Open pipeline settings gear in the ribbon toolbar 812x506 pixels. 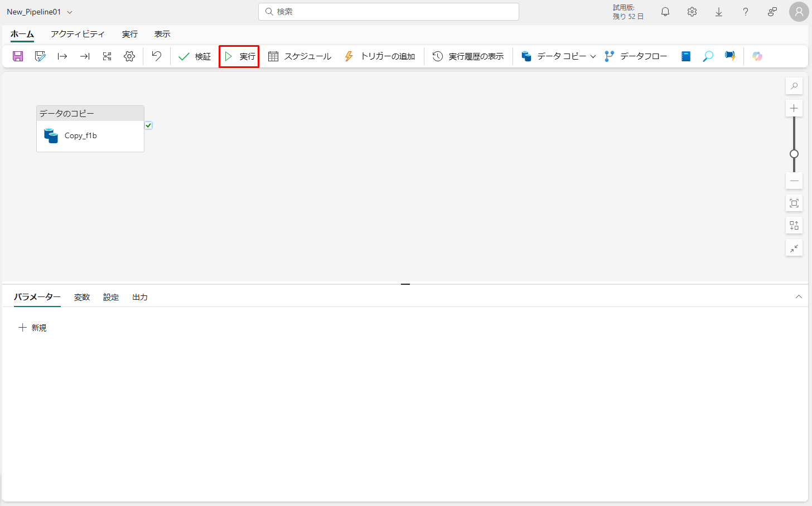click(129, 56)
